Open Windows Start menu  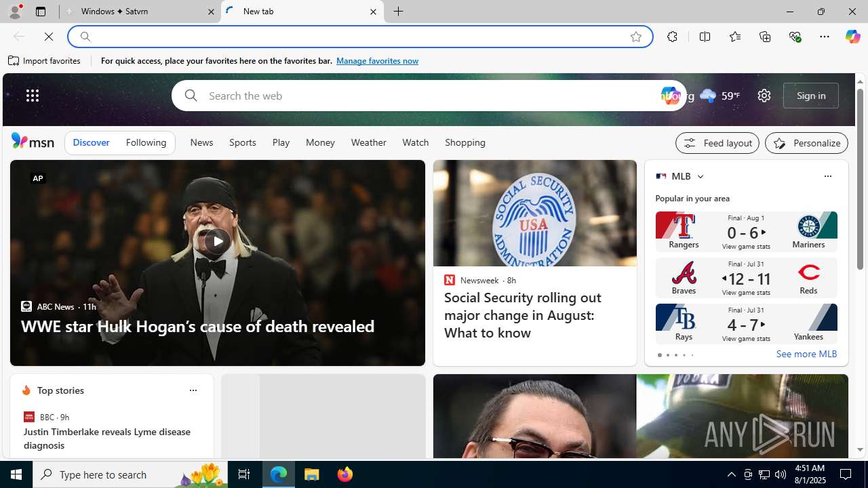tap(16, 474)
